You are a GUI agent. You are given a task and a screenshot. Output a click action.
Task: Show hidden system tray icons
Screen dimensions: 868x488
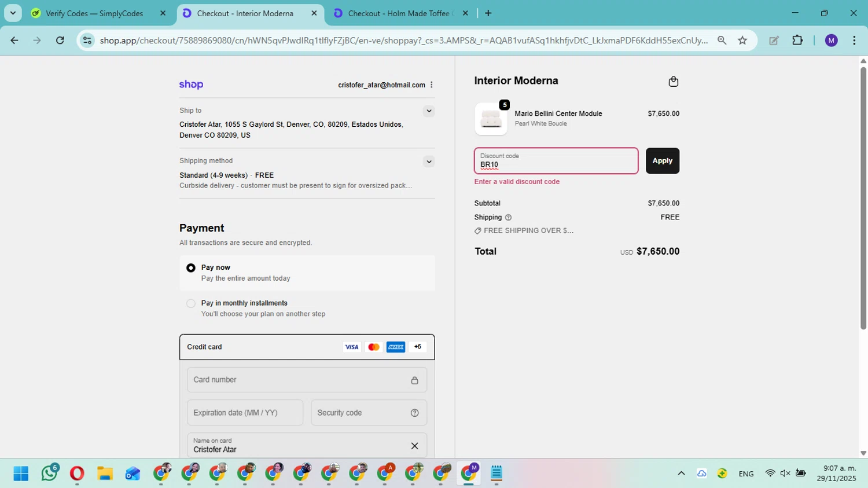681,474
